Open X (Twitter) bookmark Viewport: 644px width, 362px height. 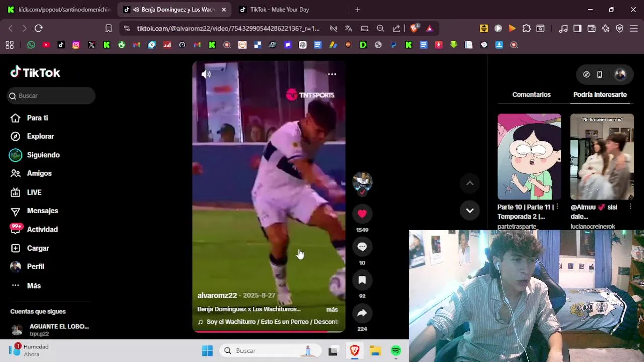[92, 45]
